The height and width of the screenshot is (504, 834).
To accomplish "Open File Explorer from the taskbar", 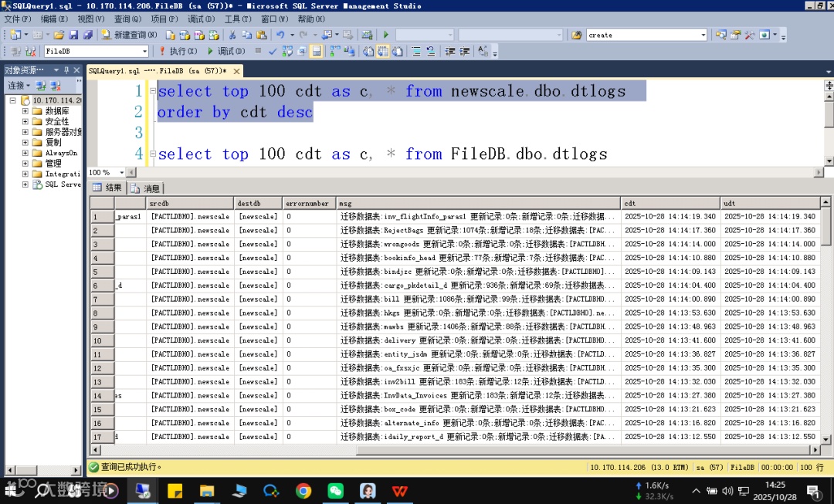I will 207,491.
